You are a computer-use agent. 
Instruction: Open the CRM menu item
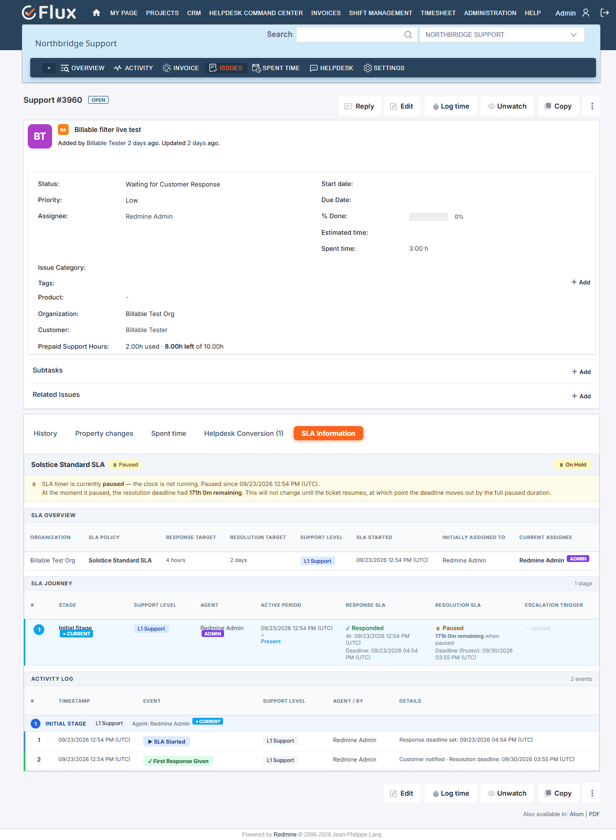194,13
